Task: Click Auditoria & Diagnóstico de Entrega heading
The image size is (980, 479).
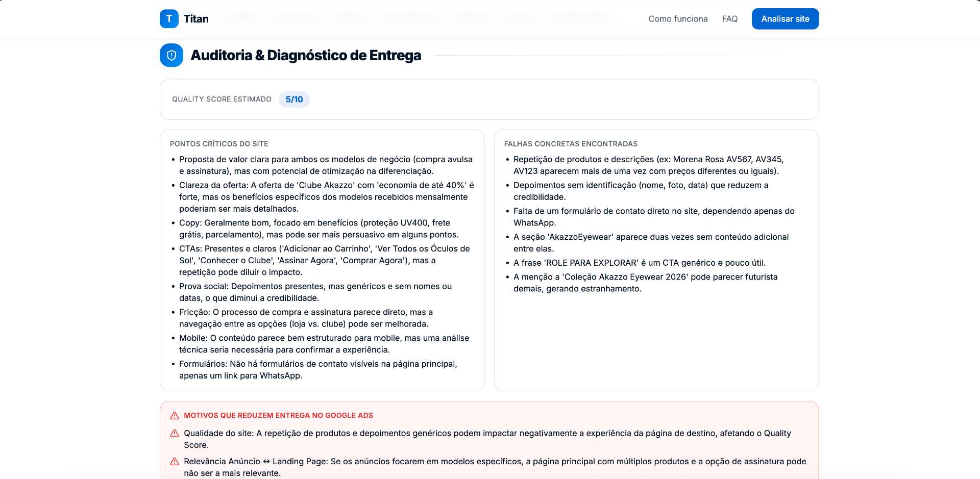Action: click(306, 55)
